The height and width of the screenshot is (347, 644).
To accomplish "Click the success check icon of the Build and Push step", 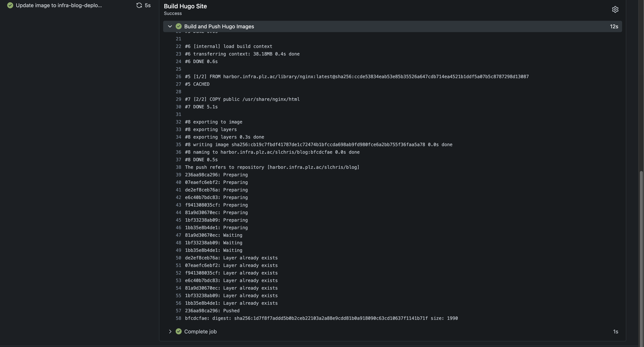I will [x=178, y=26].
